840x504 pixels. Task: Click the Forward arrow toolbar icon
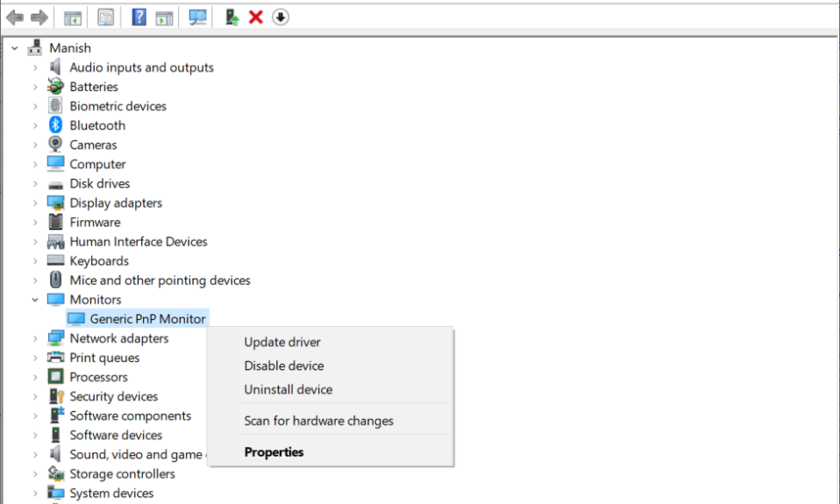pos(39,18)
